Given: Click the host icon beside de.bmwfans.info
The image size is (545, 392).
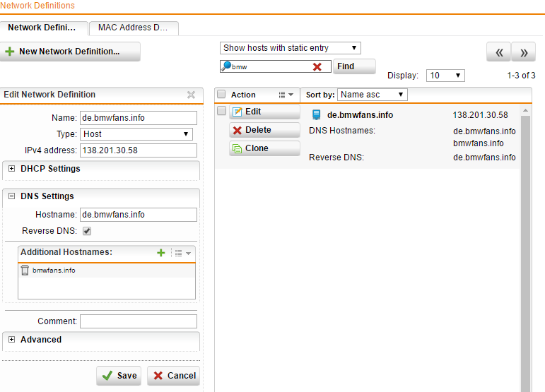Looking at the screenshot, I should tap(316, 114).
